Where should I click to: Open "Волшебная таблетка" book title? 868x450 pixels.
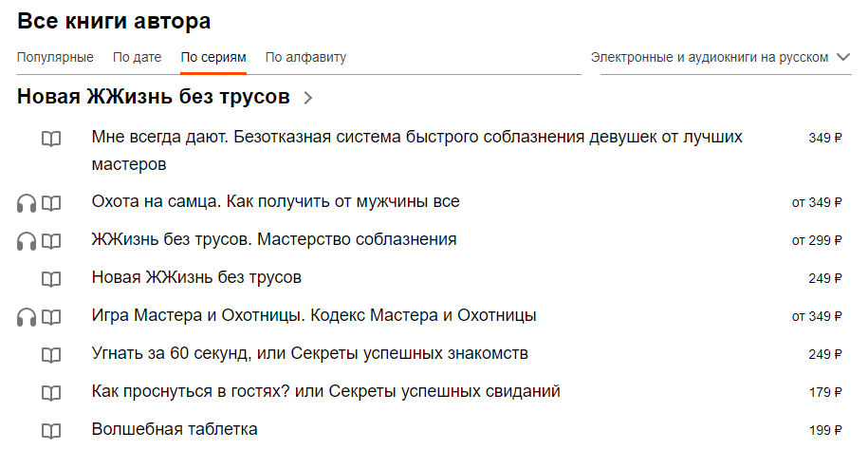(175, 429)
